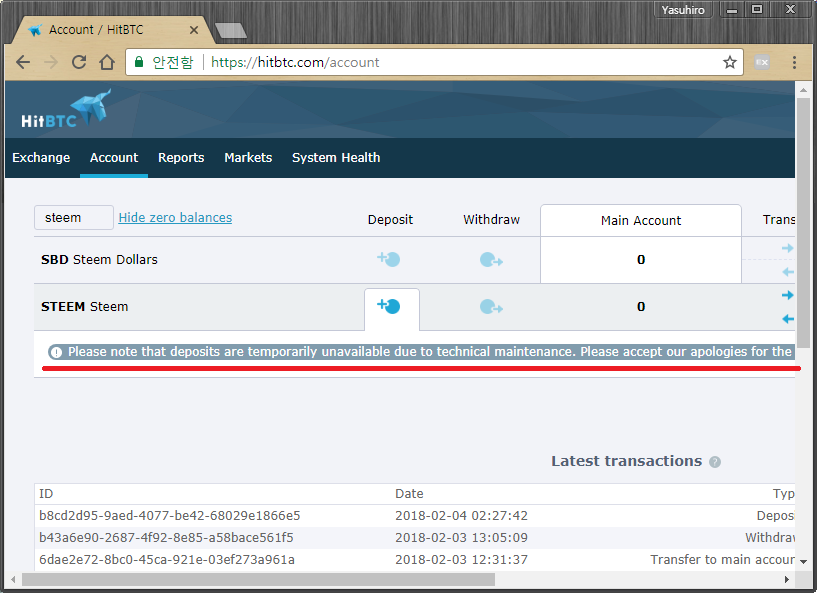Click the steem currency search field
817x593 pixels.
point(73,217)
